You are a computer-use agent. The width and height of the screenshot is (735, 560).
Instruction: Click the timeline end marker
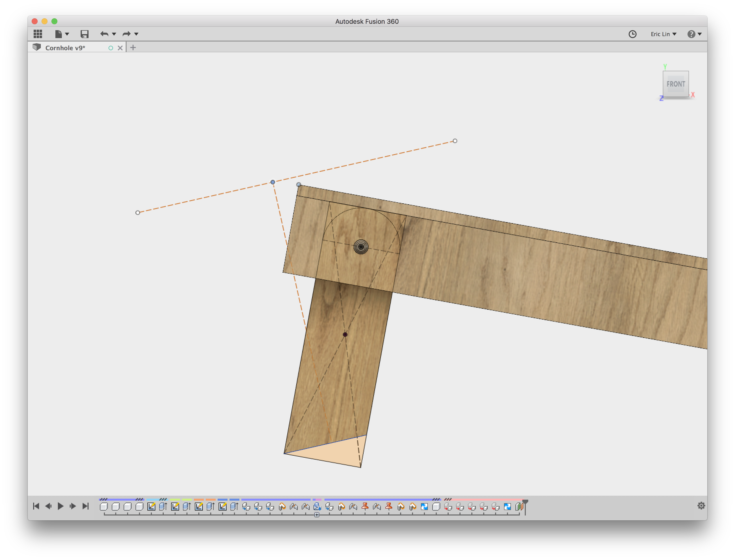pyautogui.click(x=525, y=503)
